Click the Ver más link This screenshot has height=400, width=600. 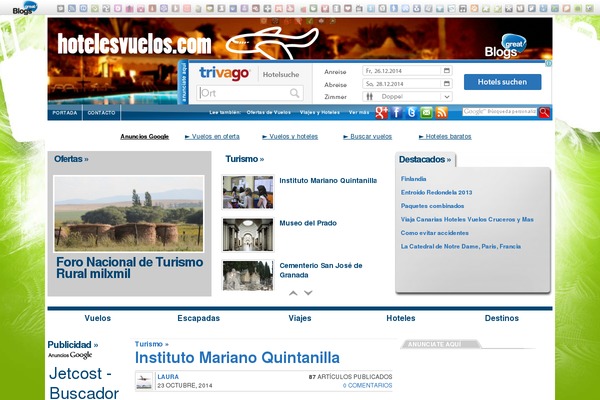359,112
